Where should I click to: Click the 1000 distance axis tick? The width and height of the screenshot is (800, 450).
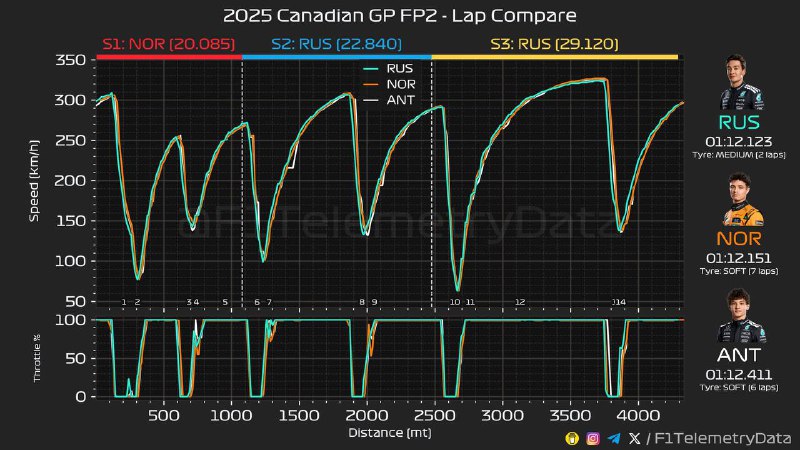[232, 415]
